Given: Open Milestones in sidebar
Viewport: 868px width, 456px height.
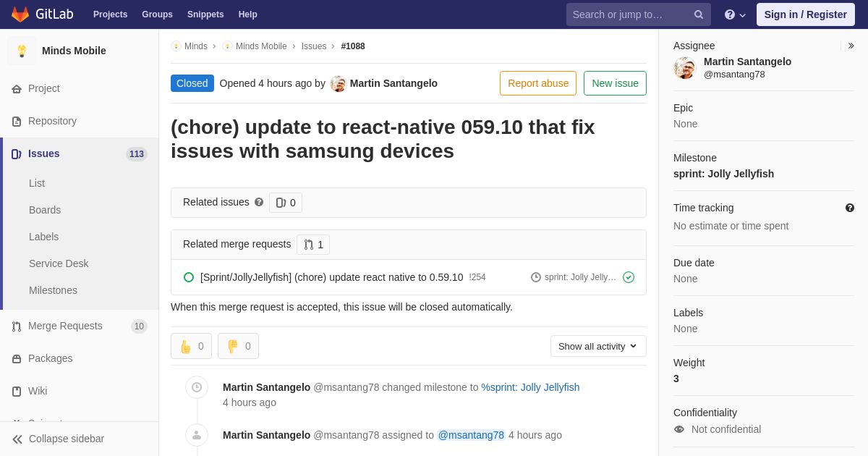Looking at the screenshot, I should (53, 290).
